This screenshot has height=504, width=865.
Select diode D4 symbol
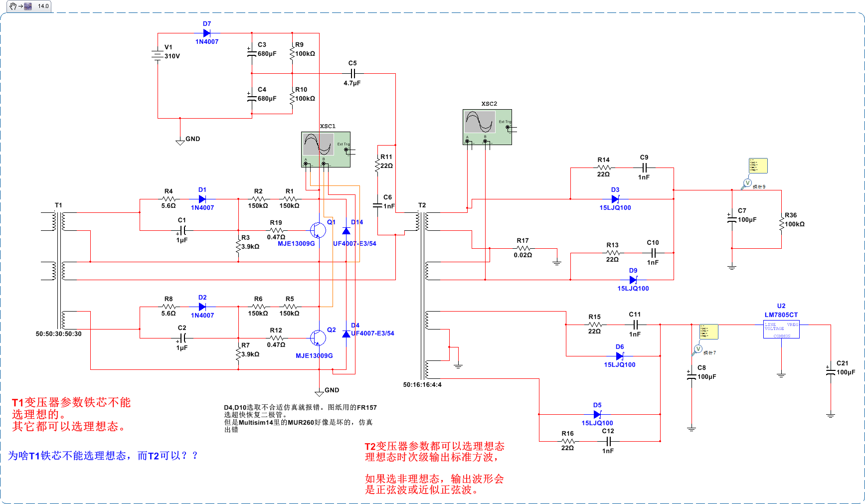(346, 334)
